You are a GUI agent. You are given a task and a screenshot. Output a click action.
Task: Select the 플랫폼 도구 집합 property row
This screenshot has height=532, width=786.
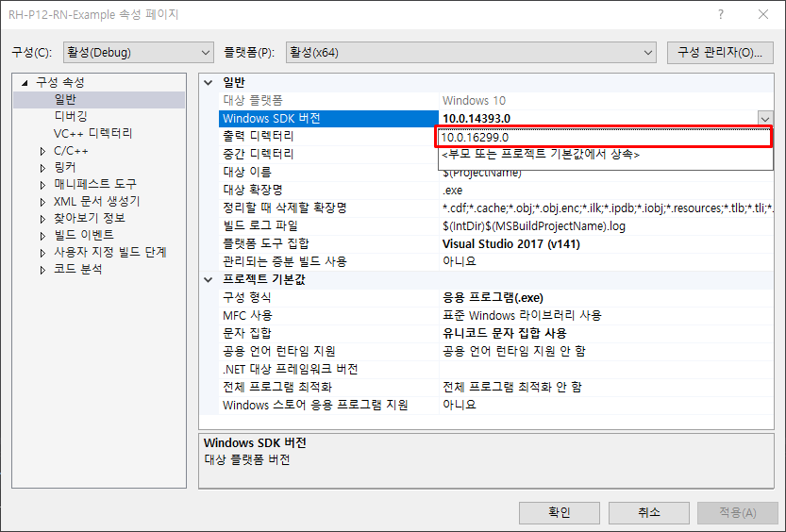[321, 243]
